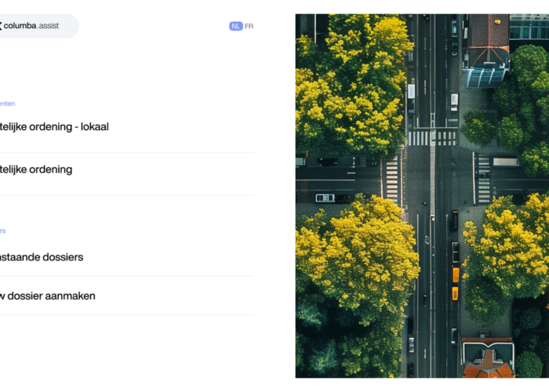Image resolution: width=549 pixels, height=392 pixels.
Task: Click the word 'lokaal' in first entry
Action: point(95,127)
